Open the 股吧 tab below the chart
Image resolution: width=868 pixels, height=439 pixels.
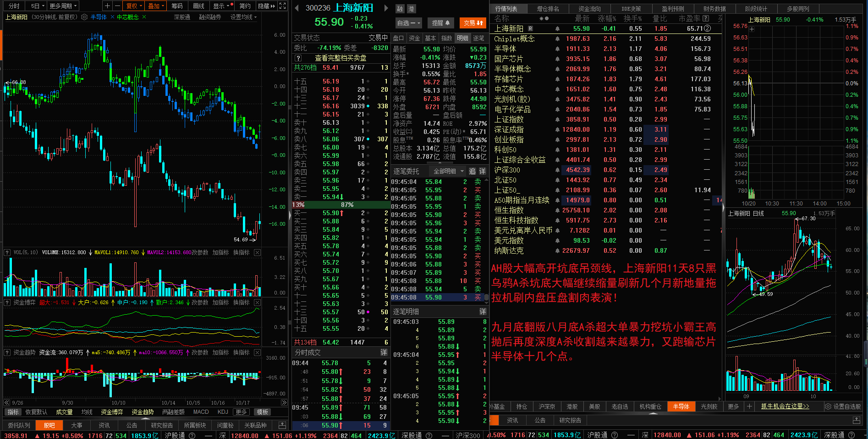point(49,425)
